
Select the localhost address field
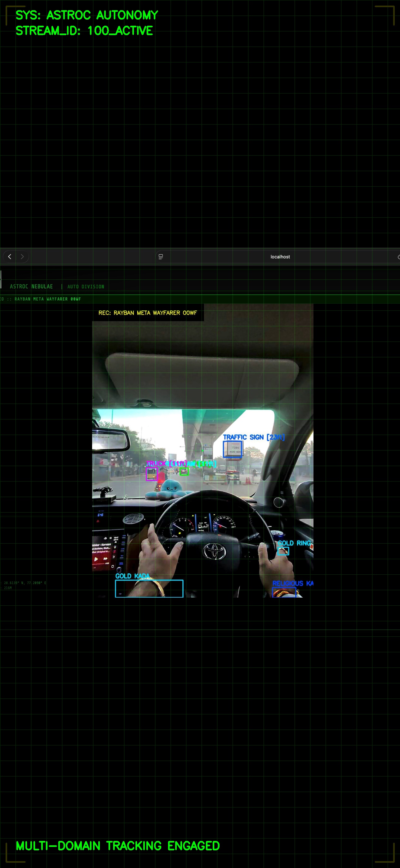click(x=280, y=257)
